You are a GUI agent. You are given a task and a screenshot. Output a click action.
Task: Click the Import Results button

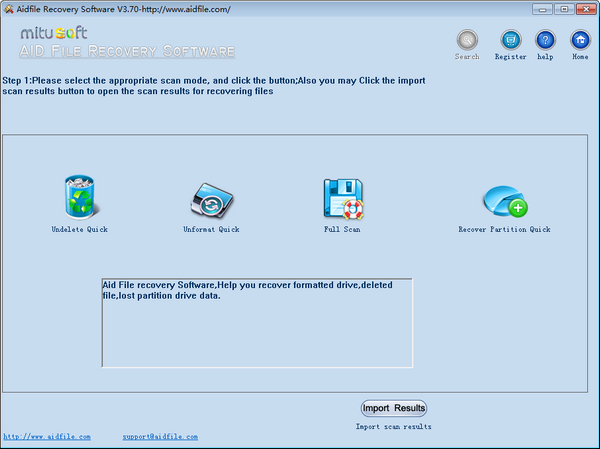[x=394, y=408]
